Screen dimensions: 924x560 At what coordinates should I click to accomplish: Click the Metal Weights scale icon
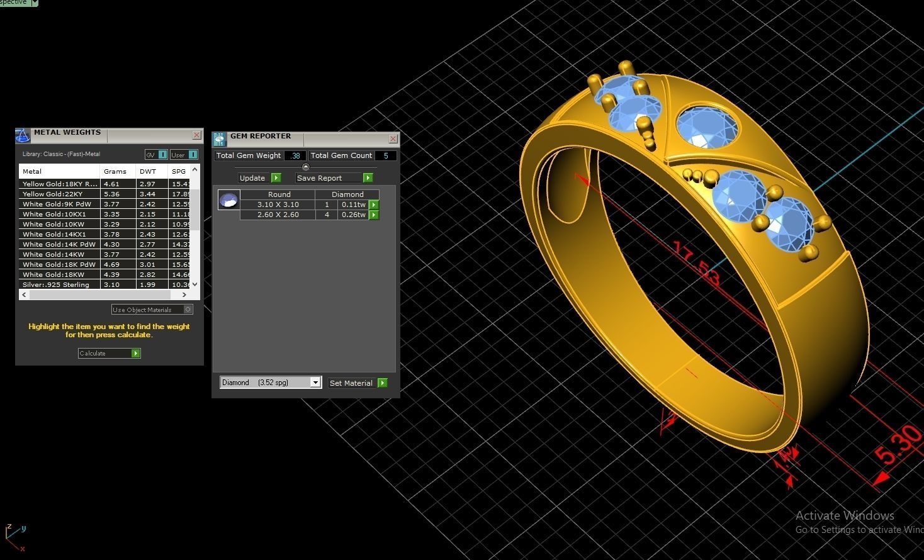tap(23, 135)
